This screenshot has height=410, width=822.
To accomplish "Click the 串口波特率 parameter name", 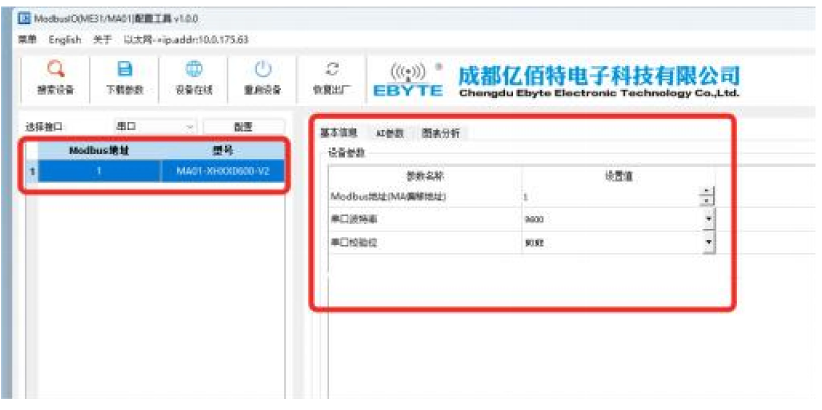I will (354, 220).
